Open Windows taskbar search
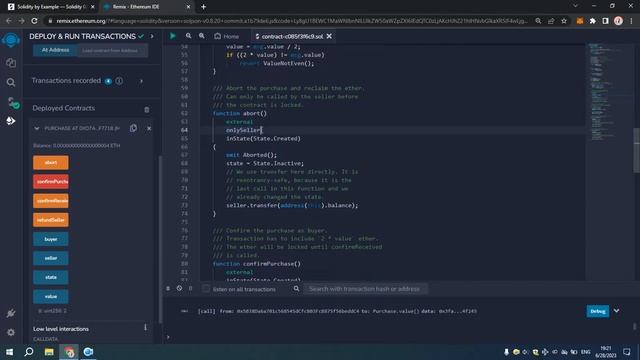 tap(29, 351)
